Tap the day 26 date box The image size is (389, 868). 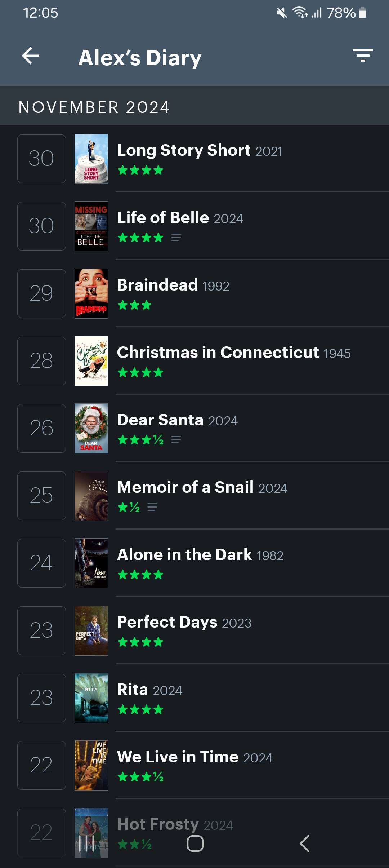click(41, 428)
